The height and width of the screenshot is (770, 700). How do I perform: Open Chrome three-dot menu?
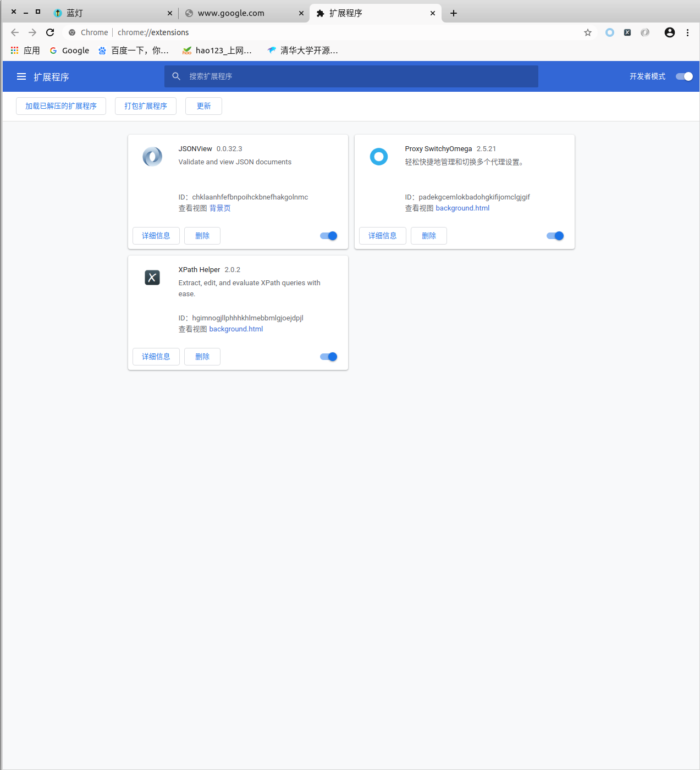coord(687,32)
